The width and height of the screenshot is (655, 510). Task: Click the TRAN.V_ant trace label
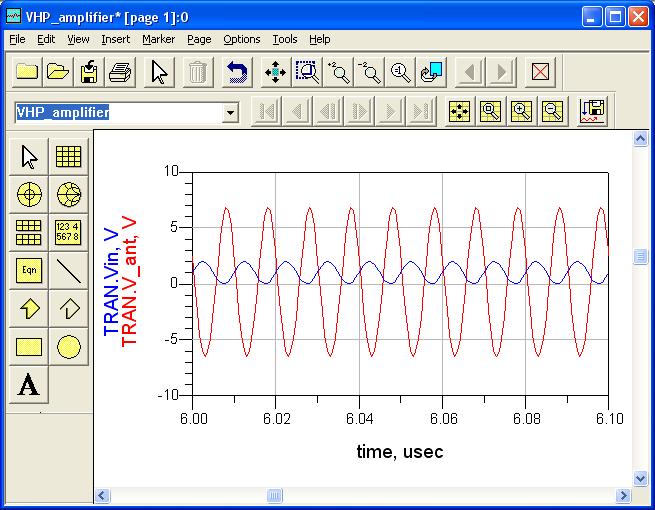129,280
